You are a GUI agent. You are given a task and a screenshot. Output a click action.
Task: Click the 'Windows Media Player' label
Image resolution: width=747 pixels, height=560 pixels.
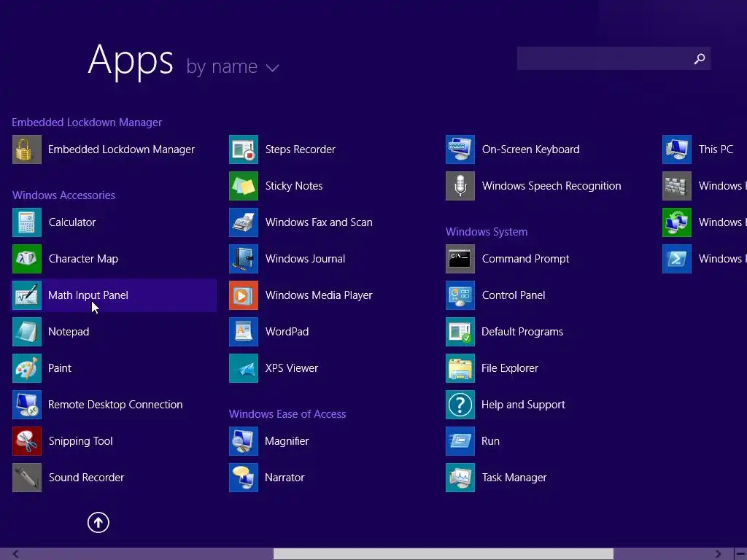point(319,295)
